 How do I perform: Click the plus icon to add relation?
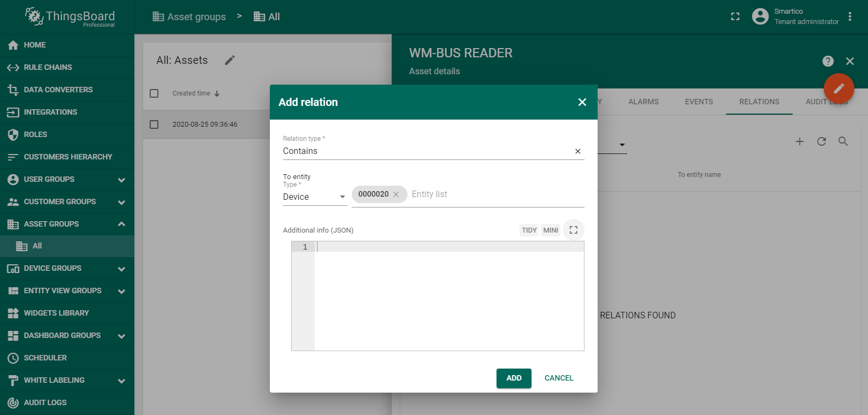[x=799, y=141]
